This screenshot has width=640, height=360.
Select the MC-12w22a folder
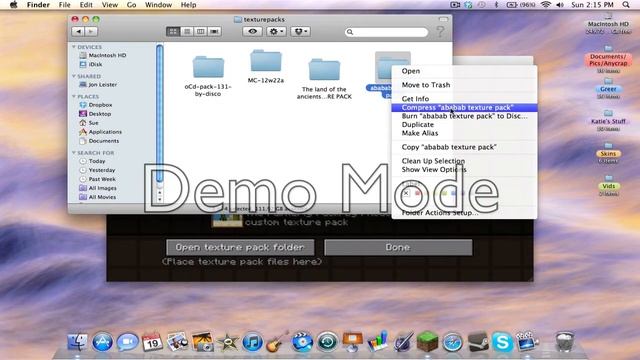tap(266, 67)
